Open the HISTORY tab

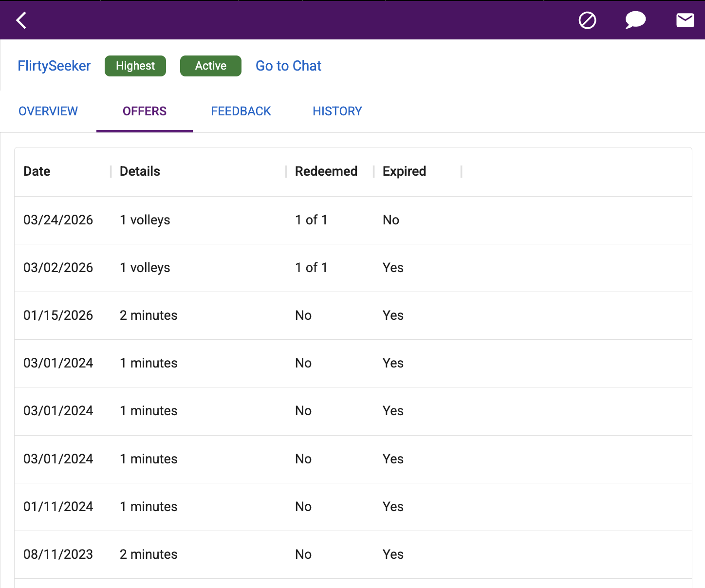click(337, 111)
